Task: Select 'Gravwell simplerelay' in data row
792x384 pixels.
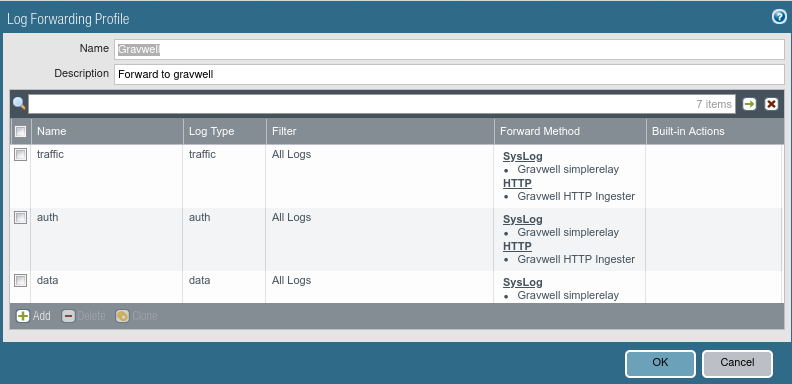Action: point(568,296)
